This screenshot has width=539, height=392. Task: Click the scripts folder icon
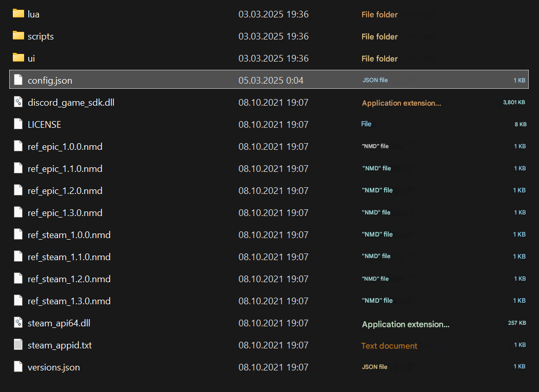(x=18, y=36)
